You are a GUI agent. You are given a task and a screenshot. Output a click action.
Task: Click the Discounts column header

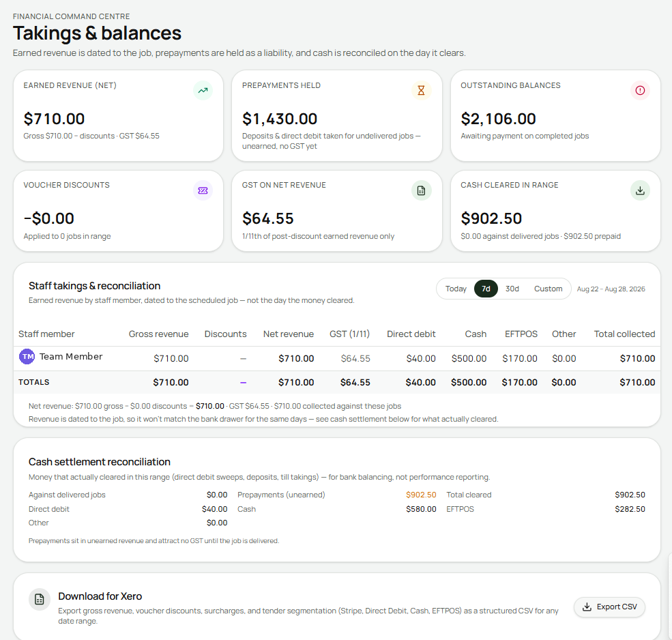(x=225, y=334)
